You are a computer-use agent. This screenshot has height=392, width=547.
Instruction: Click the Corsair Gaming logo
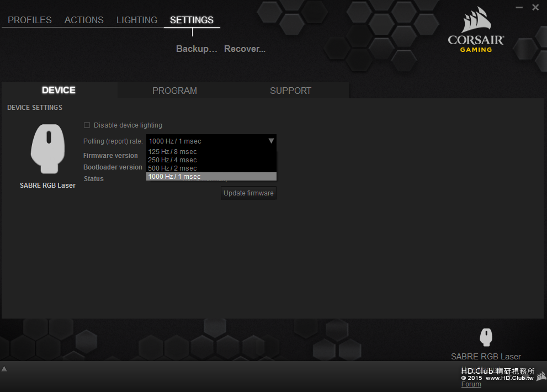click(x=476, y=30)
